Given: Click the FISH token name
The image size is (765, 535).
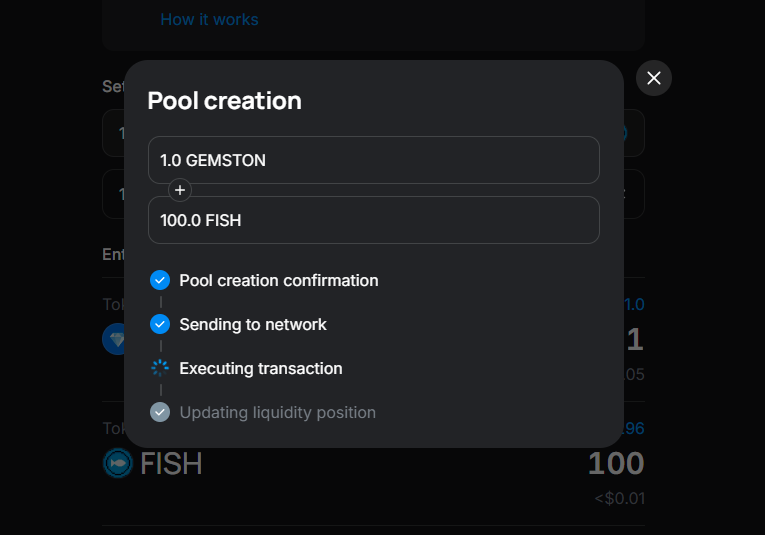Looking at the screenshot, I should tap(171, 464).
